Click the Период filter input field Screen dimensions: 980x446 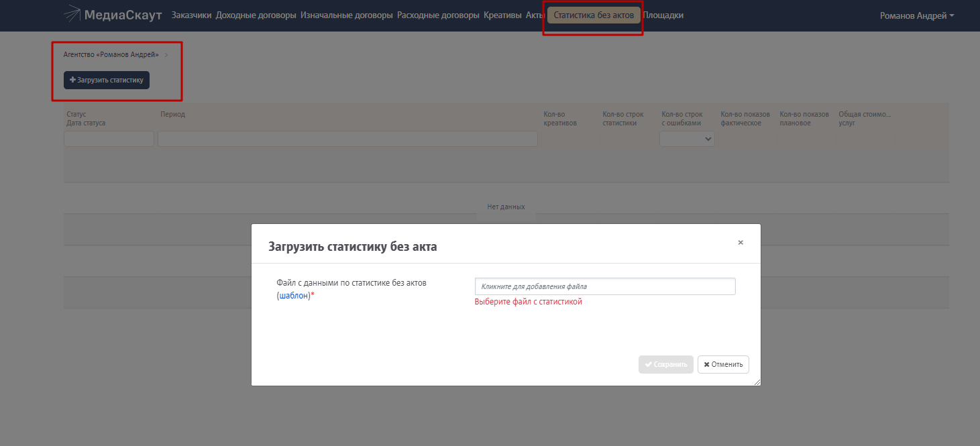pos(347,139)
